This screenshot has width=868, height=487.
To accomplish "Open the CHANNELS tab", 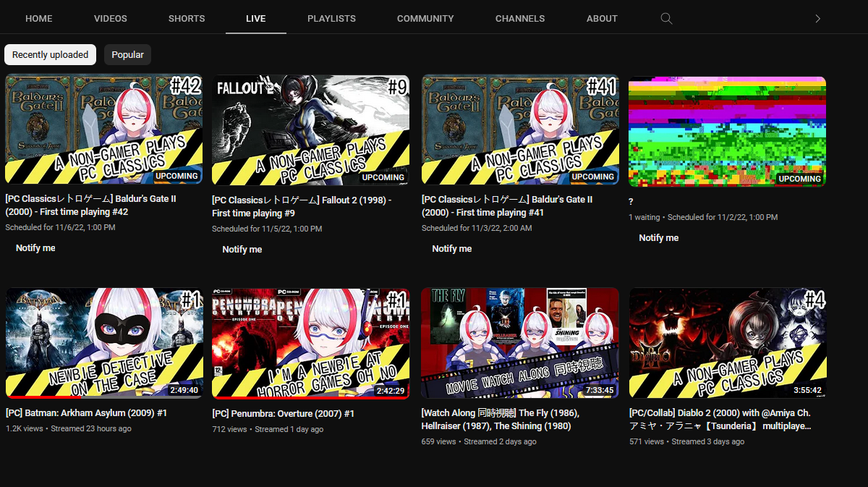I will point(520,18).
